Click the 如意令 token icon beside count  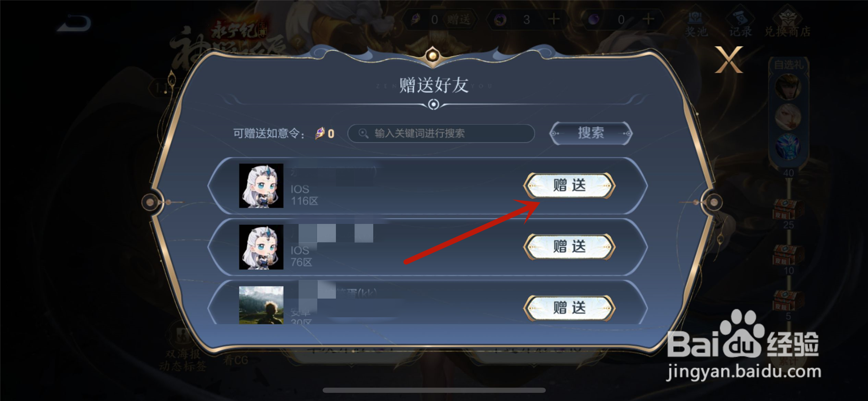point(320,133)
